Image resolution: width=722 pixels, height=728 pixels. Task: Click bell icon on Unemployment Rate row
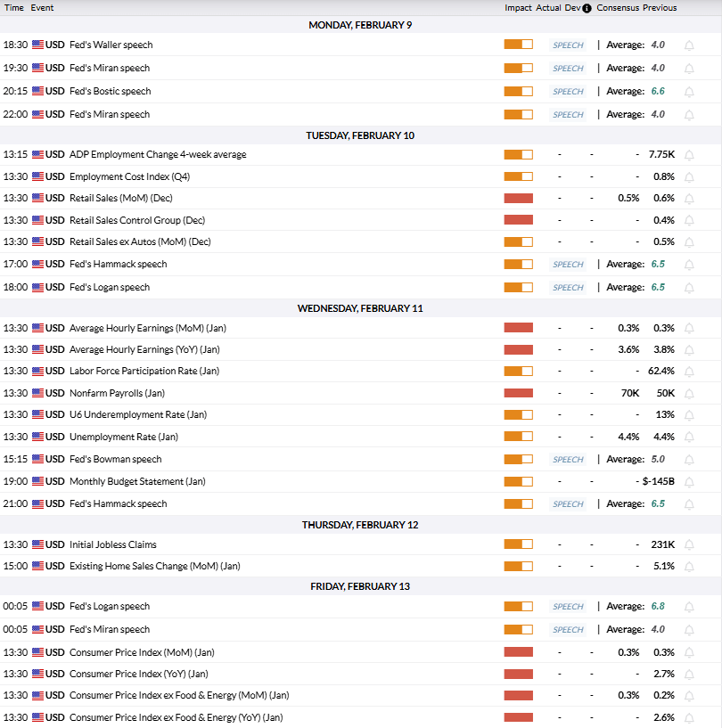pos(689,438)
